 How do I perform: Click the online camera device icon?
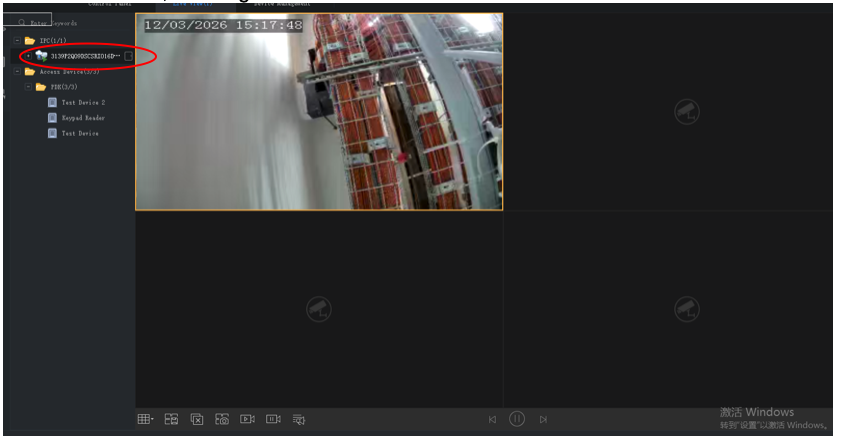point(41,56)
